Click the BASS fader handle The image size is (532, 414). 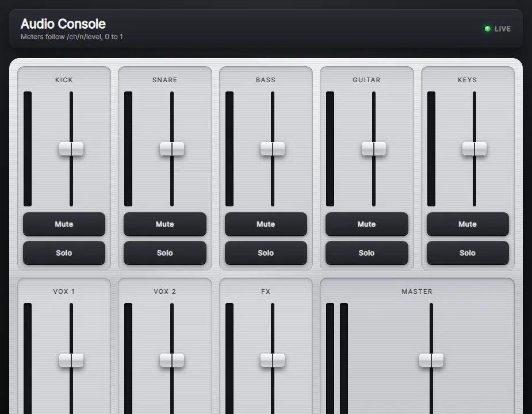coord(273,148)
